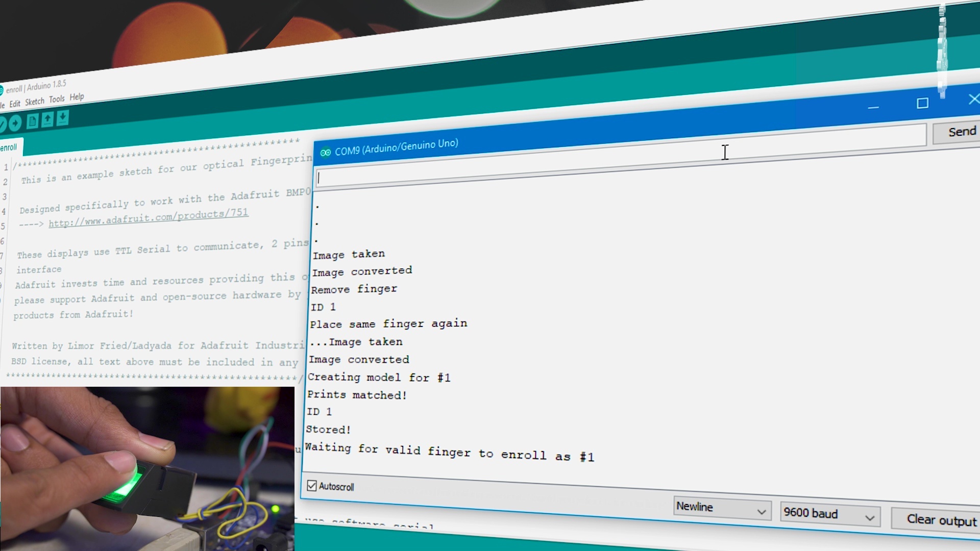Click 'Remove finger' output line
The width and height of the screenshot is (980, 551).
click(x=354, y=289)
